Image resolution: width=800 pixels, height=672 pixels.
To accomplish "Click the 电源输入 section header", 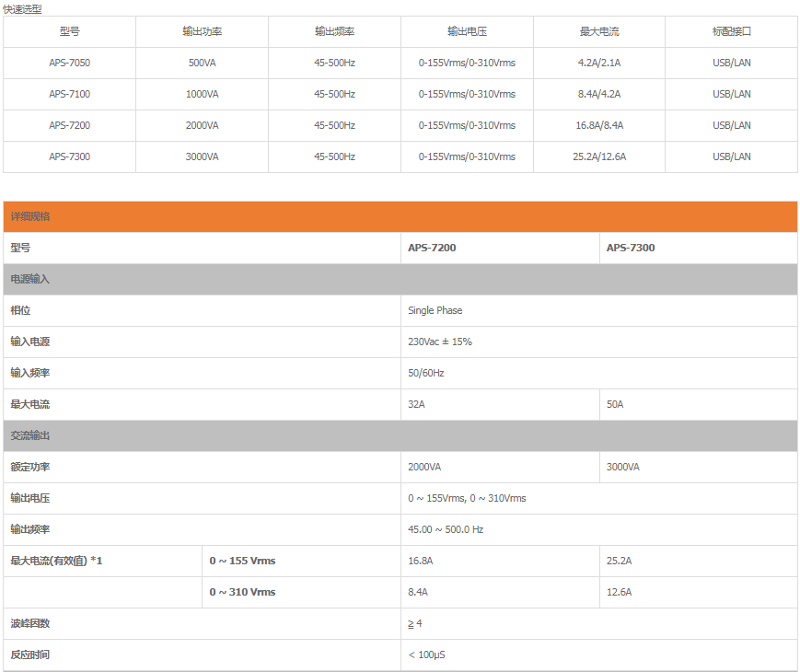I will tap(400, 279).
